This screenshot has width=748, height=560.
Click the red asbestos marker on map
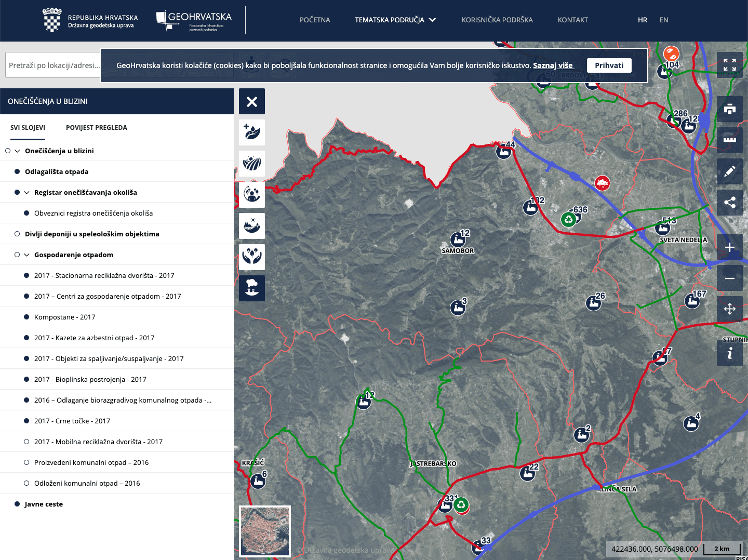tap(602, 183)
